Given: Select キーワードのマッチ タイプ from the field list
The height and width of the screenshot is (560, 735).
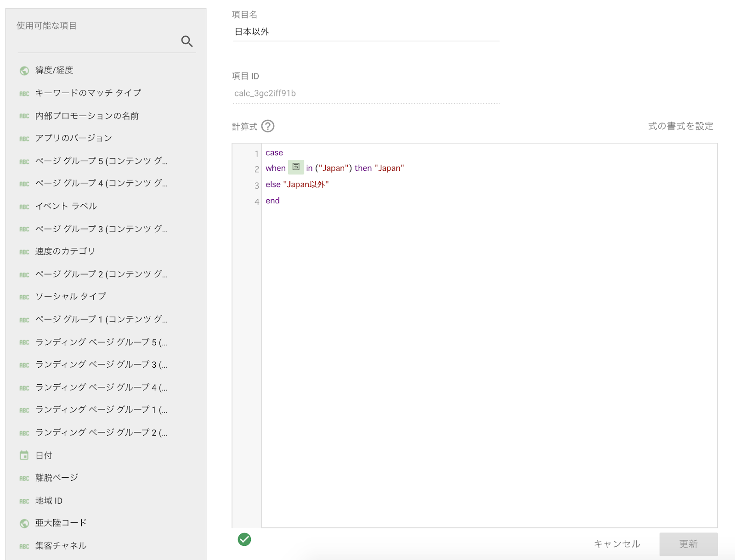Looking at the screenshot, I should 88,93.
